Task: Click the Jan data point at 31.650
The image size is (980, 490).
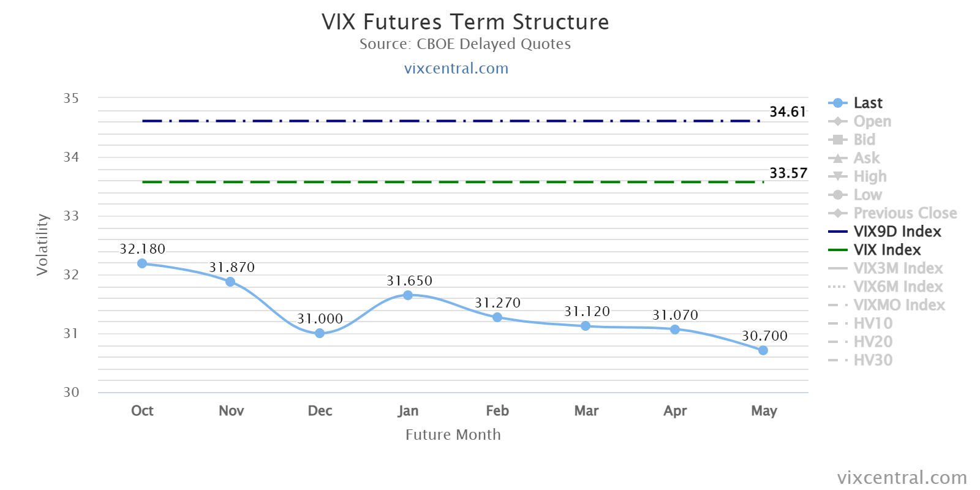Action: [408, 295]
